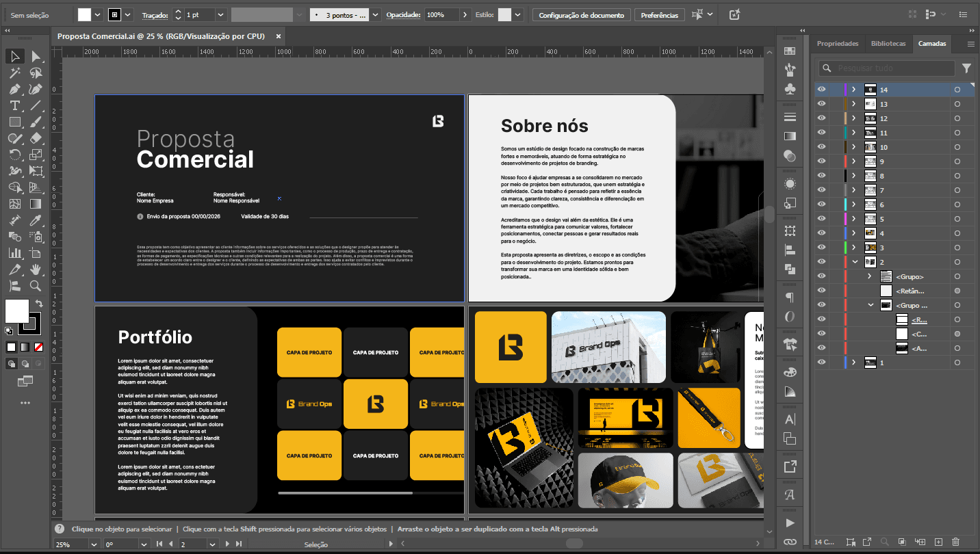
Task: Switch to the Propriedades tab
Action: coord(837,44)
